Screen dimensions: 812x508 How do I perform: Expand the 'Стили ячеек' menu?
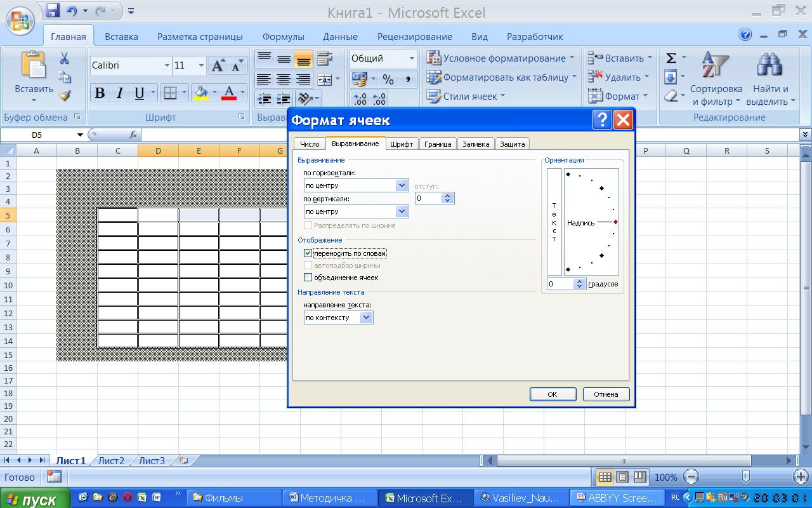click(x=466, y=97)
